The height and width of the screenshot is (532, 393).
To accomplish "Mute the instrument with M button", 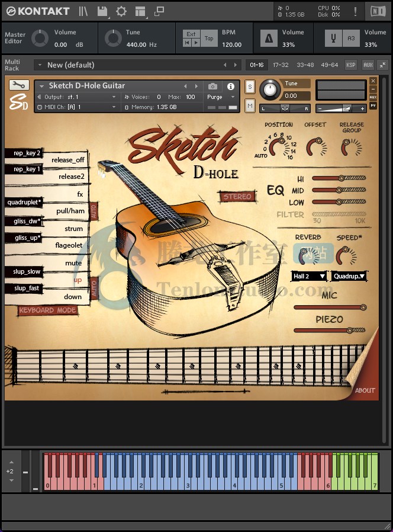I will click(250, 106).
